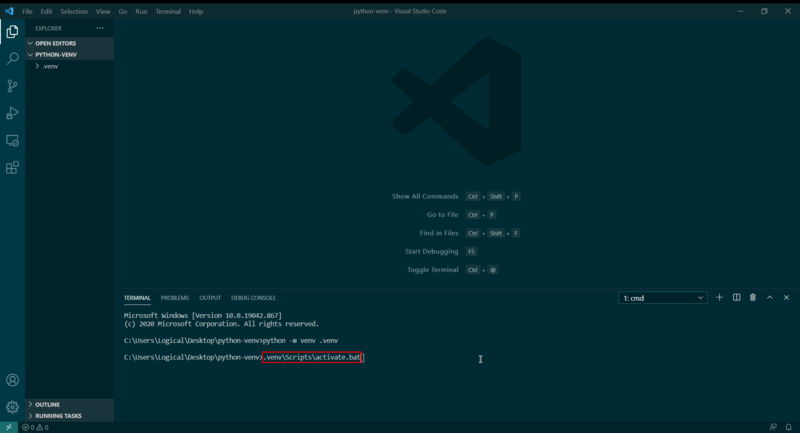Image resolution: width=800 pixels, height=433 pixels.
Task: Open the Selection menu
Action: click(x=74, y=11)
